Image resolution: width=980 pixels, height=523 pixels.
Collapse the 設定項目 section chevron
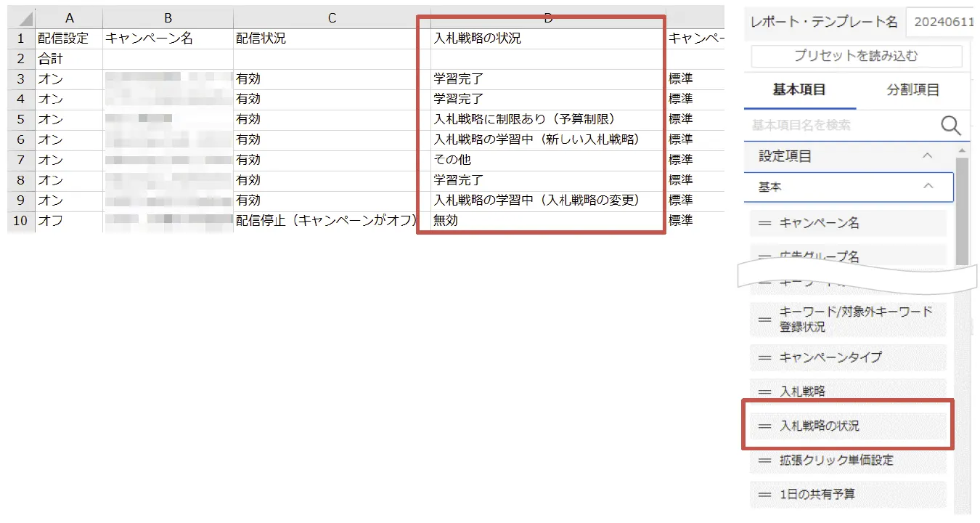coord(927,155)
